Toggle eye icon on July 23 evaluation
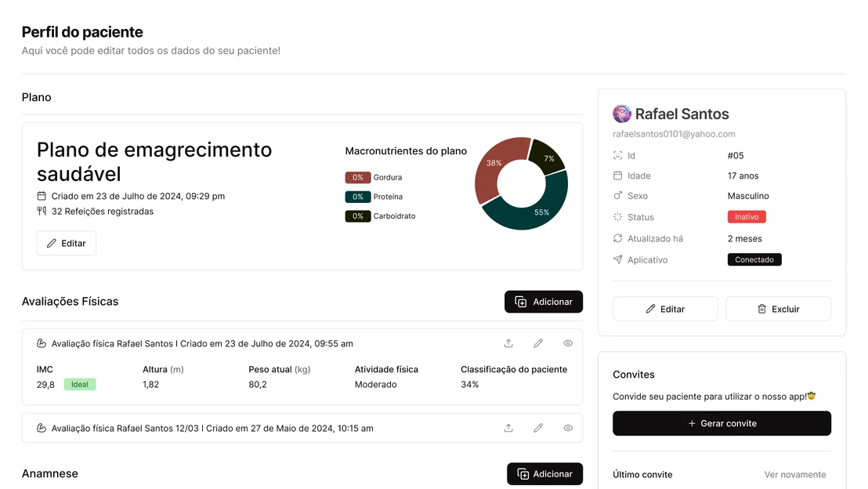The height and width of the screenshot is (489, 868). [x=568, y=343]
